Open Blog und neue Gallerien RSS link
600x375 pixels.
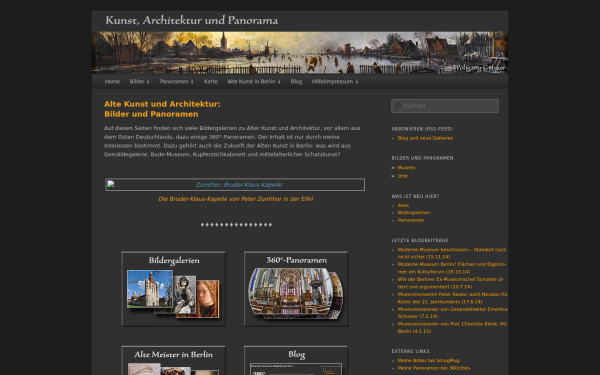(425, 138)
